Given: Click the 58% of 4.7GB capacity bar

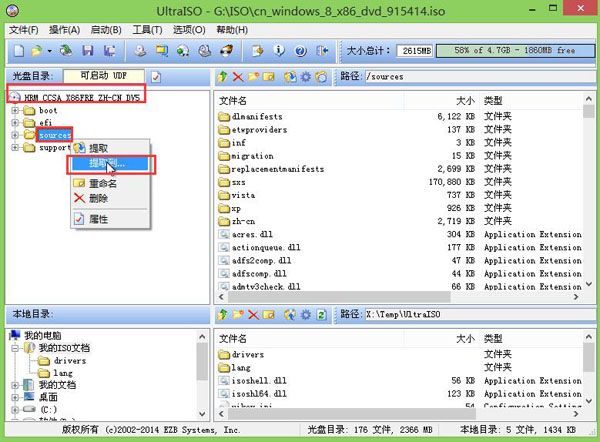Looking at the screenshot, I should 515,51.
